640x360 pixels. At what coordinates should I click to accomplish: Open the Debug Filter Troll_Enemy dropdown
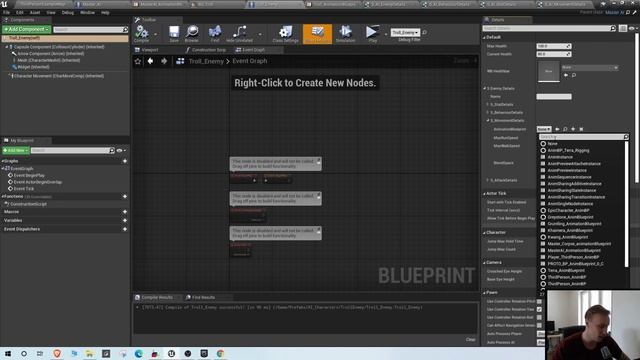(x=405, y=32)
